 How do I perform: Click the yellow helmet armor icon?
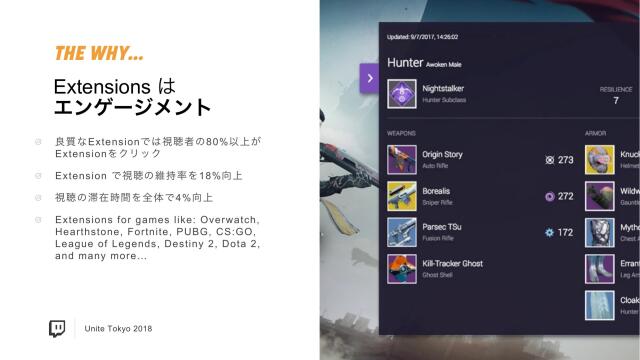(600, 160)
